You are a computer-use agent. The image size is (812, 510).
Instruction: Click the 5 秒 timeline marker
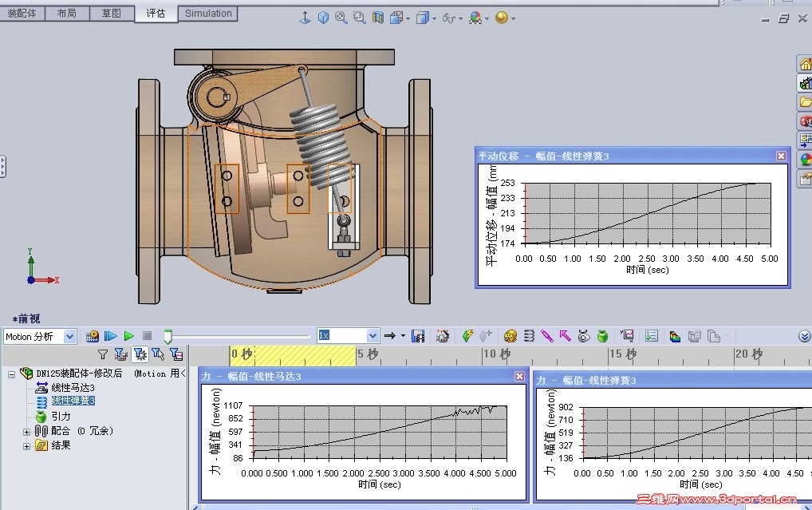click(367, 354)
